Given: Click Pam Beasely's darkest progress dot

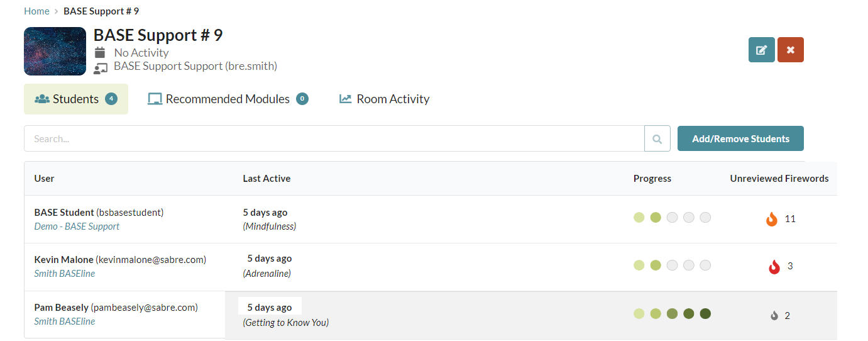Looking at the screenshot, I should pos(705,313).
